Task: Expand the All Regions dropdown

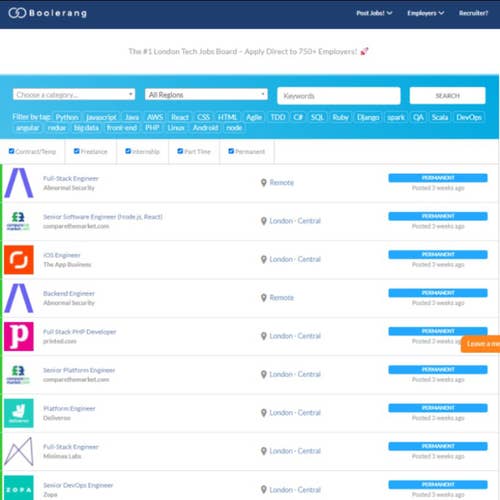Action: click(x=206, y=94)
